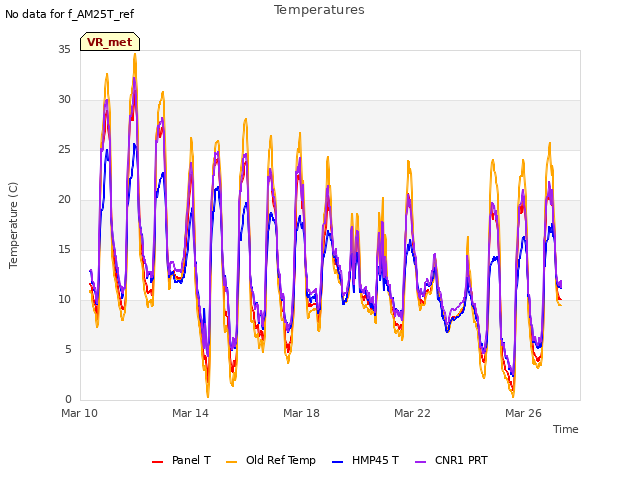Click the Mar 26 x-axis label

[x=523, y=413]
